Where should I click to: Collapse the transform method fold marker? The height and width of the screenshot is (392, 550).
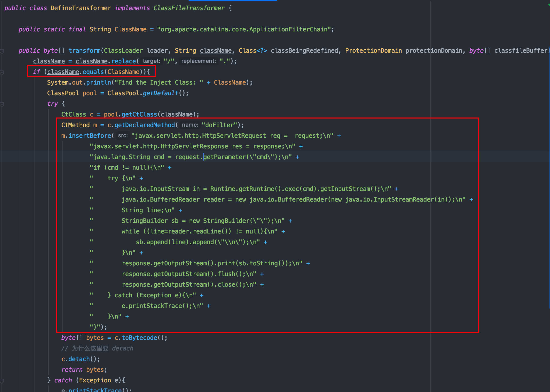tap(2, 51)
